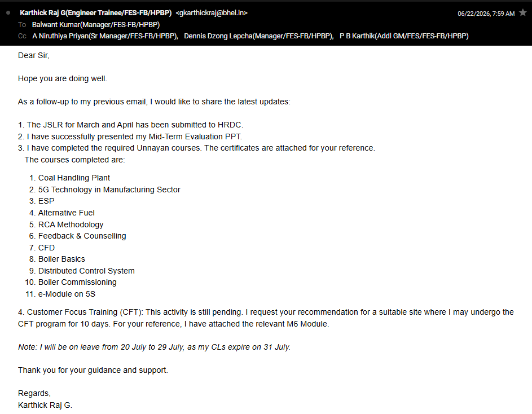The width and height of the screenshot is (532, 414).
Task: Click the To label in header
Action: (x=22, y=25)
